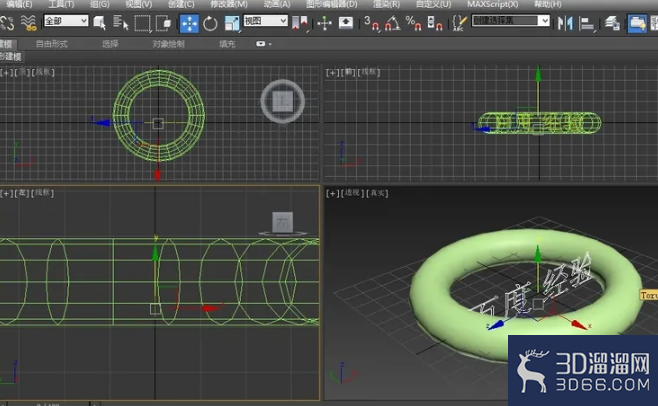This screenshot has height=406, width=658.
Task: Open the 工具(T) menu
Action: tap(61, 4)
